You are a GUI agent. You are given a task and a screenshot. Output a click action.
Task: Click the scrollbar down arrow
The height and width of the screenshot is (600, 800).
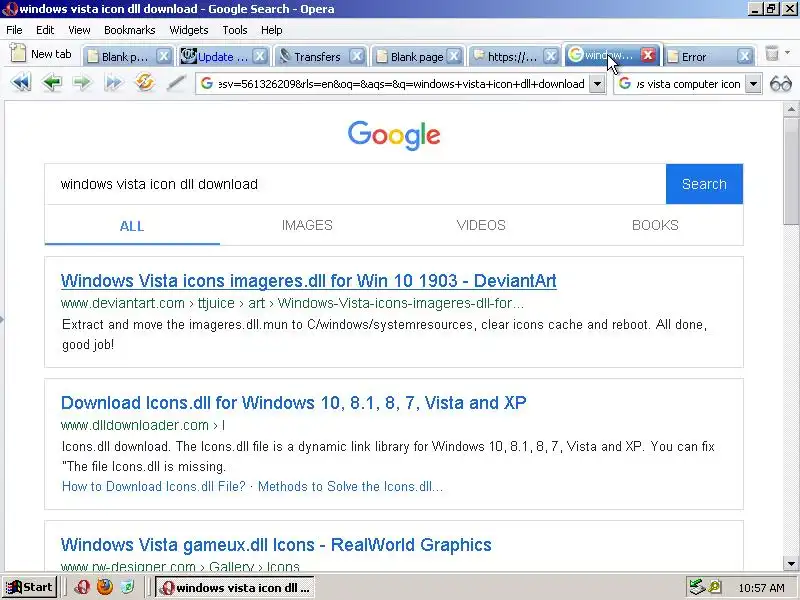click(791, 564)
